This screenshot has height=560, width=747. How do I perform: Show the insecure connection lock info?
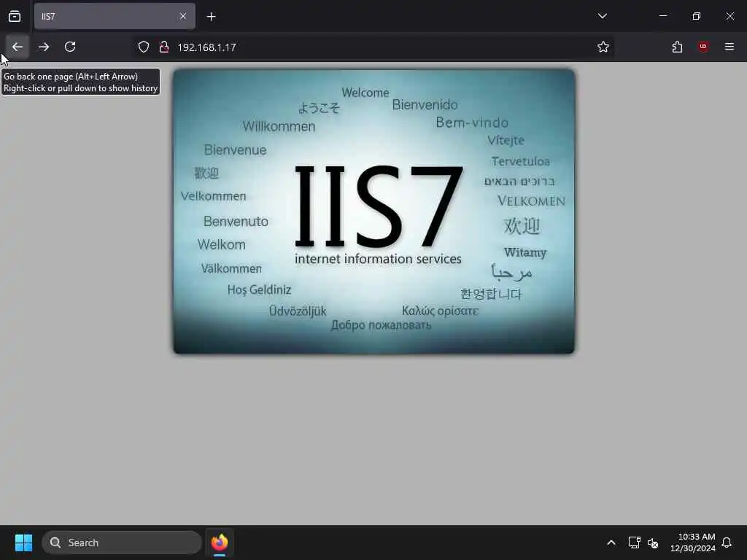[164, 47]
